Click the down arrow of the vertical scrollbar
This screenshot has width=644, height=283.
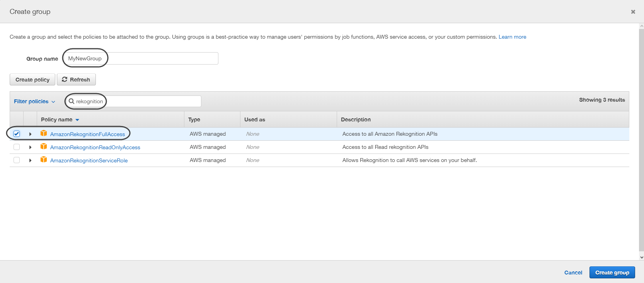point(641,257)
